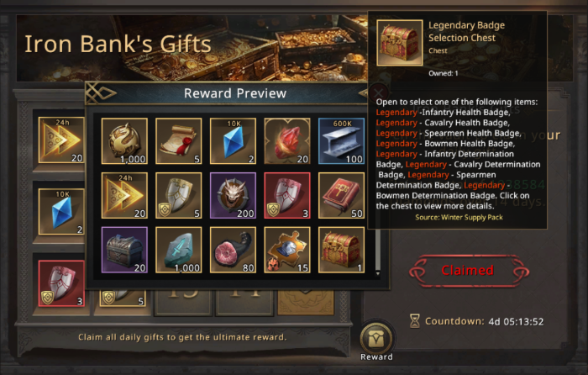The image size is (588, 375).
Task: Close the Reward Preview popup
Action: pyautogui.click(x=378, y=92)
